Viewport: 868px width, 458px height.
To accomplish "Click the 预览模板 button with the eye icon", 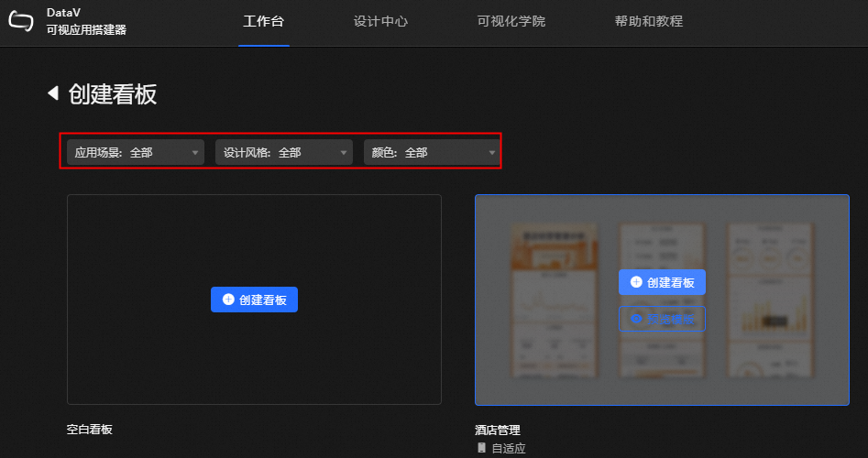I will 662,319.
